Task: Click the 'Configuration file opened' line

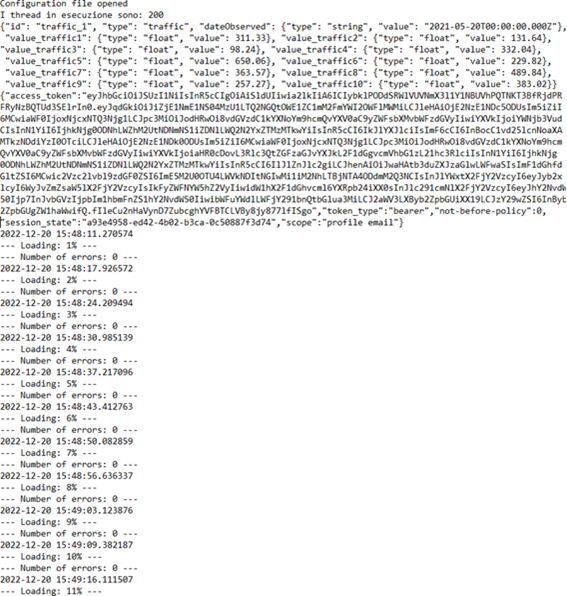Action: click(64, 4)
